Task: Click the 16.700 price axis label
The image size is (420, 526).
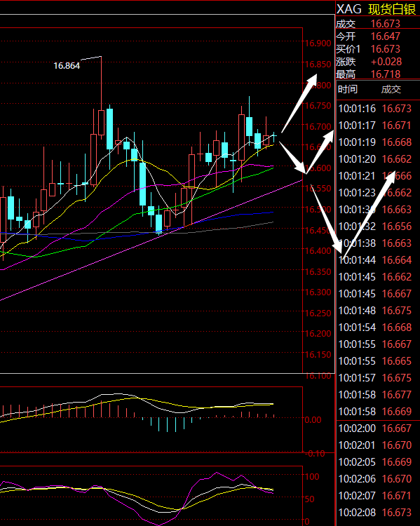Action: click(318, 126)
